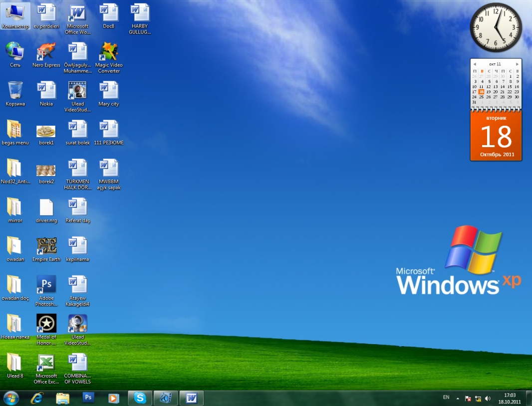Select the Medal of Honor shortcut
This screenshot has width=532, height=406.
[46, 330]
